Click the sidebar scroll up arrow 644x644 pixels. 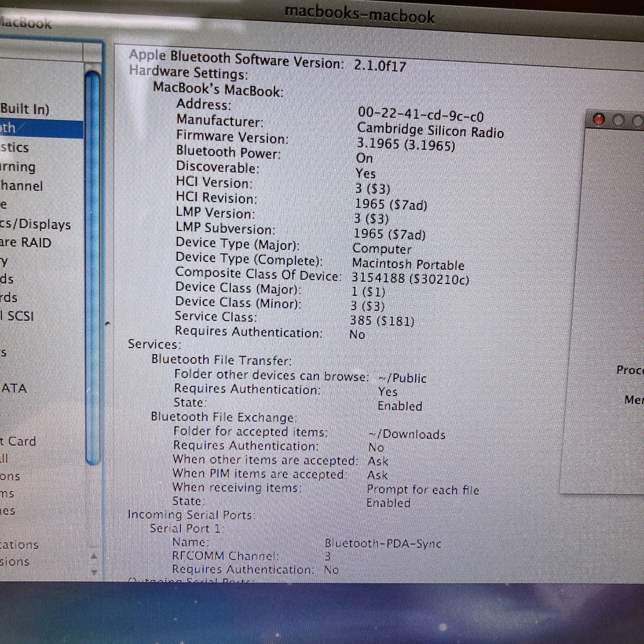pos(94,556)
